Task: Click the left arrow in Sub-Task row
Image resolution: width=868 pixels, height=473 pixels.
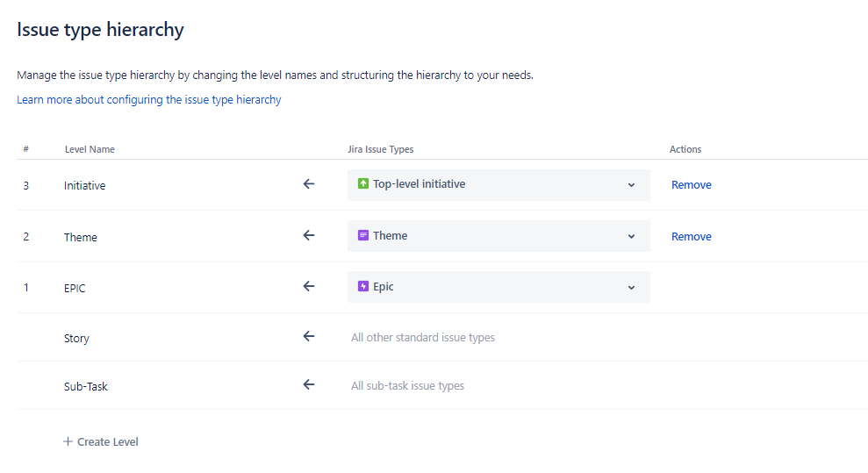Action: (x=309, y=384)
